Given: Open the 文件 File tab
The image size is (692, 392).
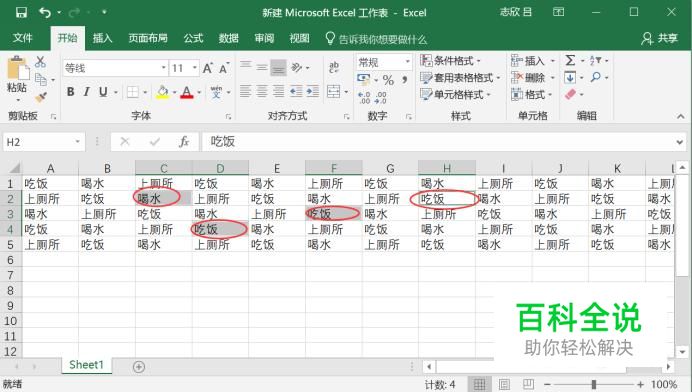Looking at the screenshot, I should click(x=23, y=38).
